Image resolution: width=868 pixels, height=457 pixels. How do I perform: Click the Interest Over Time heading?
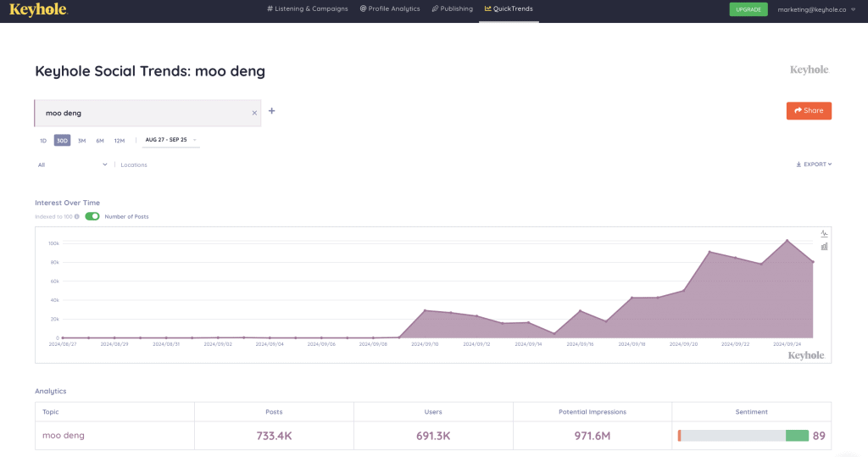(68, 203)
